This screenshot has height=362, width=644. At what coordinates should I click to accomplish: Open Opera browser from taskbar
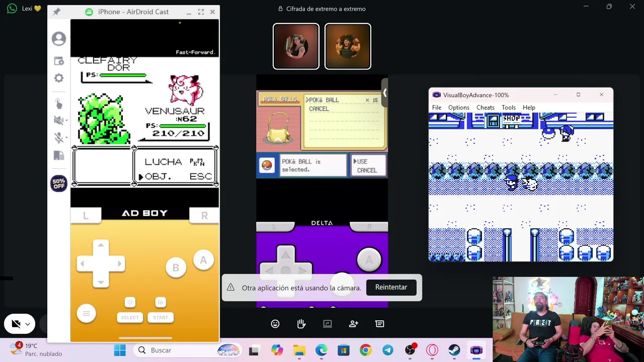(432, 350)
